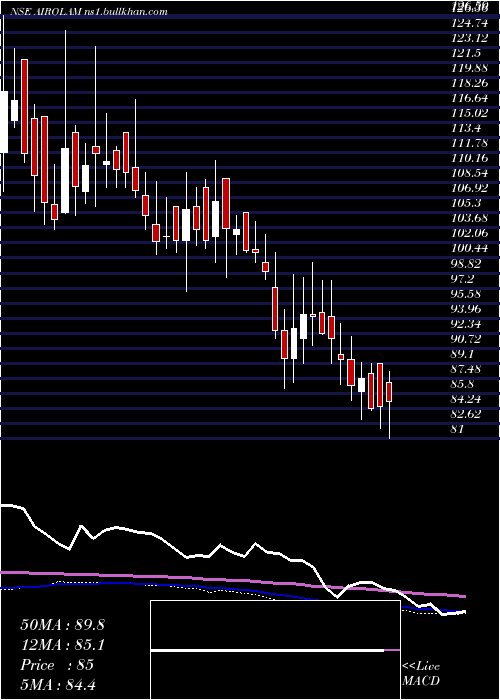The image size is (500, 700).
Task: Click the 82.62 price axis label
Action: click(466, 414)
